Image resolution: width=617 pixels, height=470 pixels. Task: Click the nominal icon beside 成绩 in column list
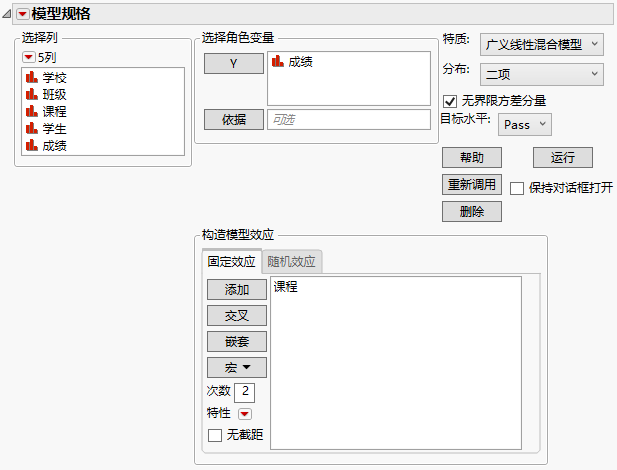(32, 146)
